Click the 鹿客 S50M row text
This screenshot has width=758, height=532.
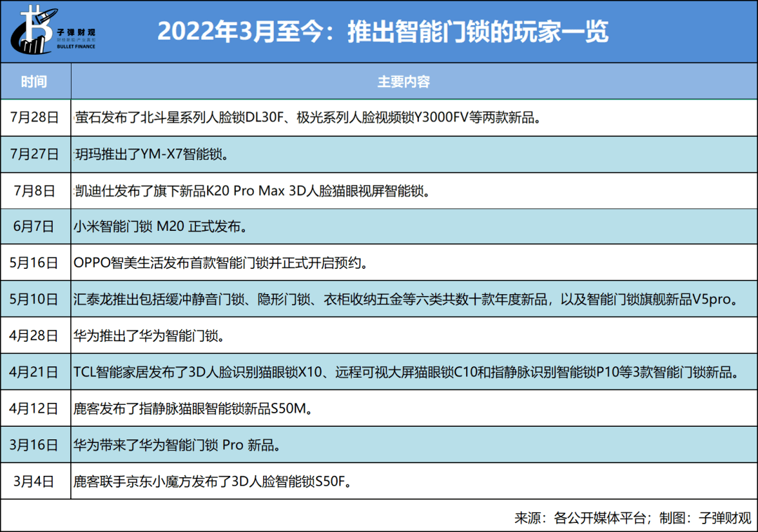[192, 408]
